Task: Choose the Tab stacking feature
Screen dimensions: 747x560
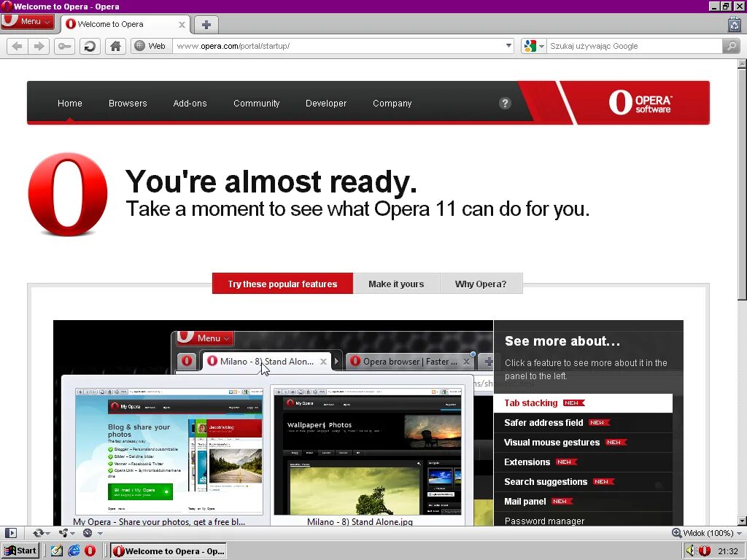Action: click(583, 402)
